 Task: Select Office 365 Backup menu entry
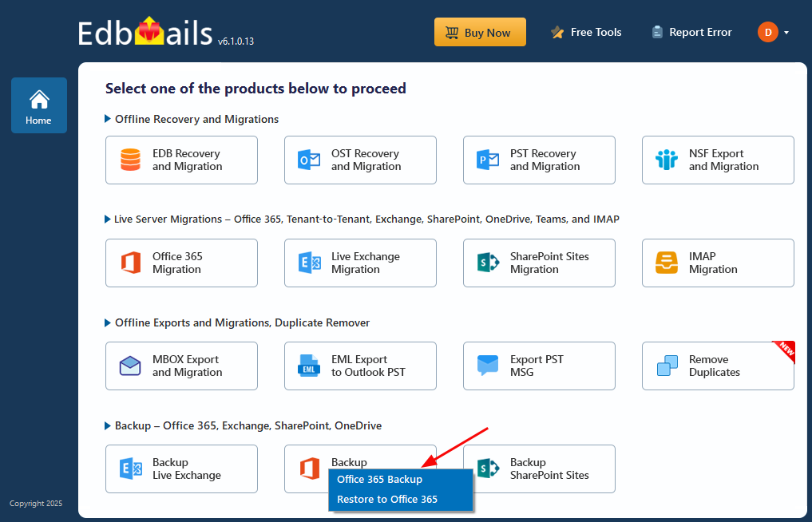(401, 480)
